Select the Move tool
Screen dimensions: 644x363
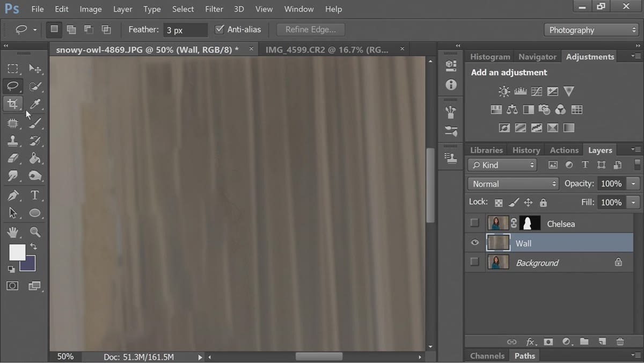click(35, 68)
